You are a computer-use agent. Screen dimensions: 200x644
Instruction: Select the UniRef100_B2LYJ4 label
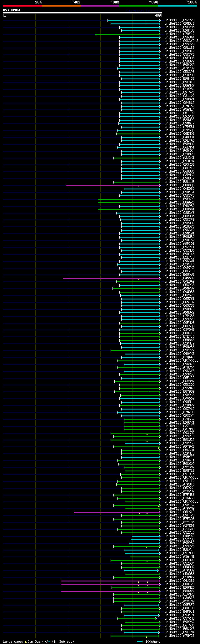(x=179, y=550)
